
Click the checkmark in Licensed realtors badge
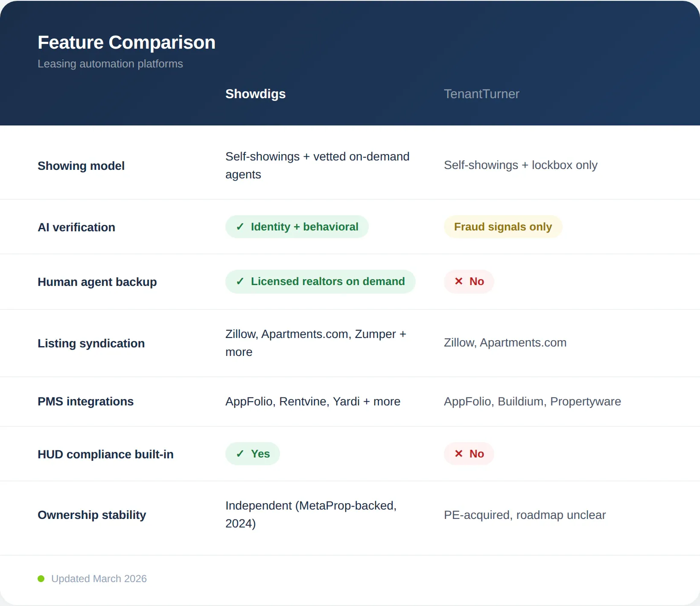(240, 281)
